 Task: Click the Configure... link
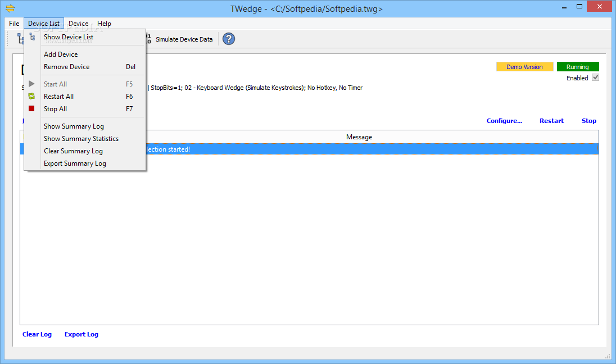coord(504,121)
